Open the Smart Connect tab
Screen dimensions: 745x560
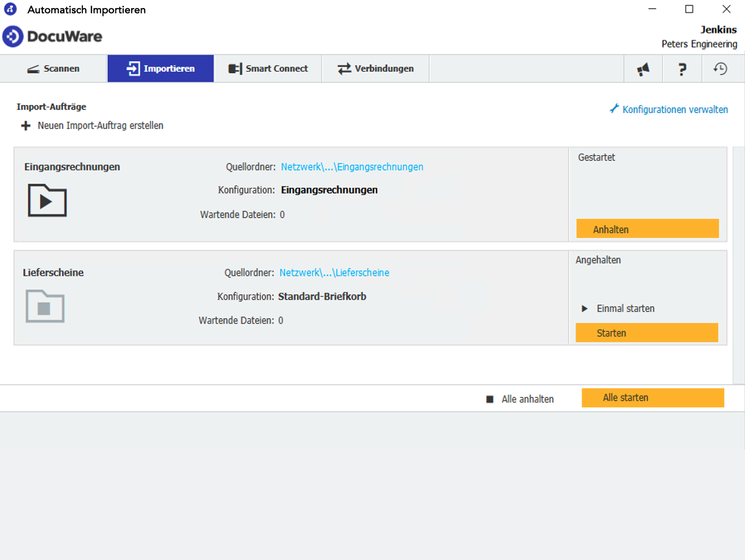point(268,69)
